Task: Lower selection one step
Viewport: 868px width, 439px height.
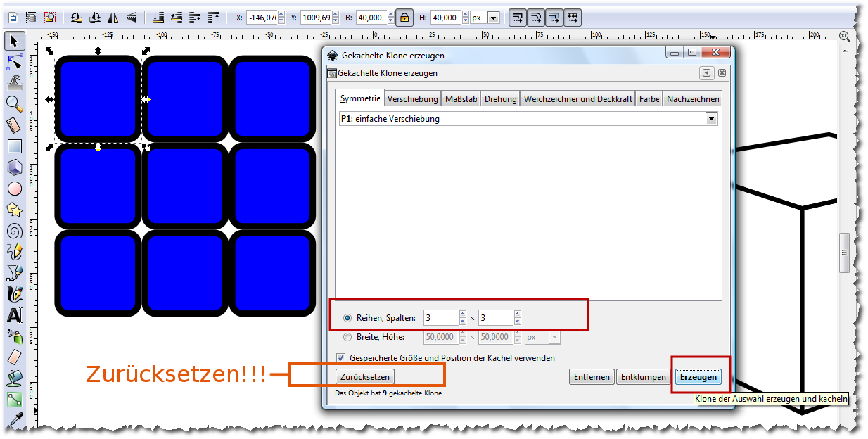Action: point(177,17)
